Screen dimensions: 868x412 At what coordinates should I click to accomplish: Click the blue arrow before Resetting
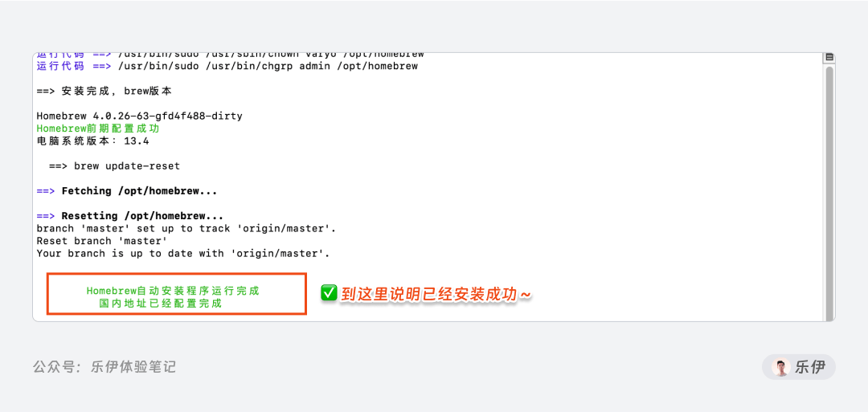45,216
